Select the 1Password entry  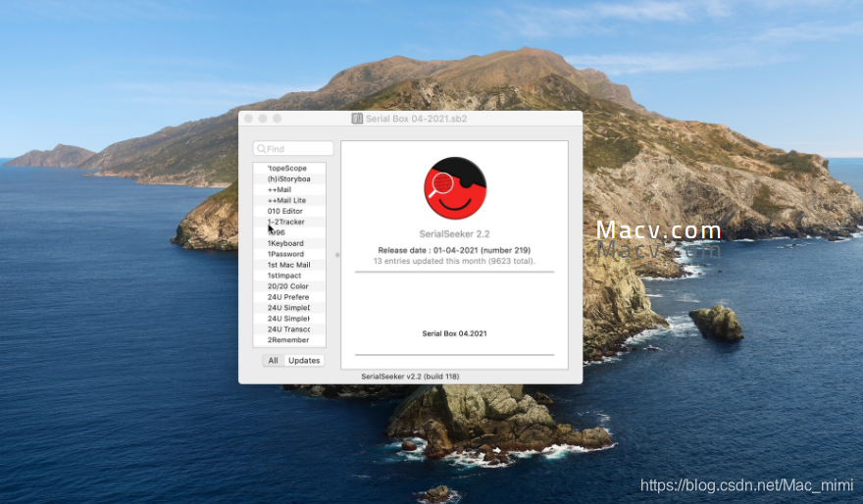point(289,254)
